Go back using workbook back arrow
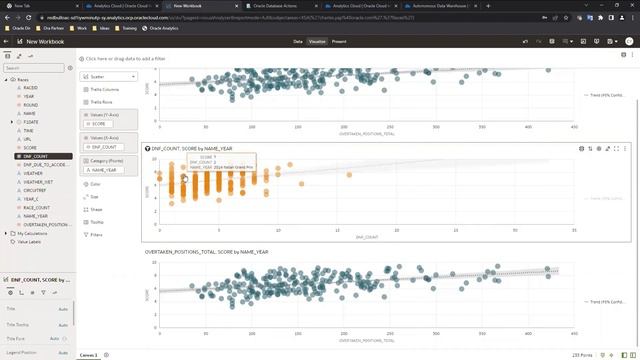The width and height of the screenshot is (640, 360). (x=6, y=42)
